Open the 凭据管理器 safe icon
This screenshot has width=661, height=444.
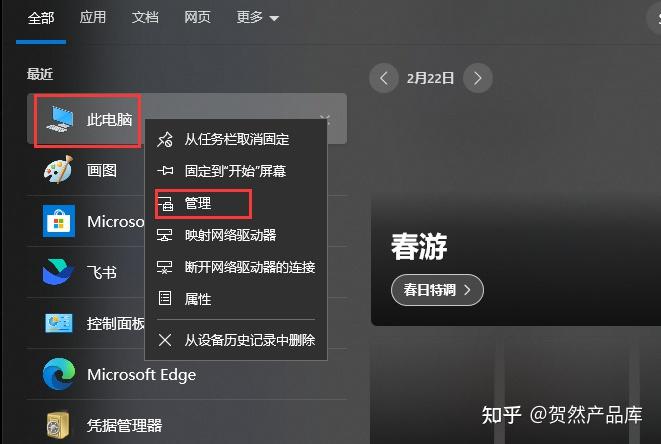tap(58, 425)
